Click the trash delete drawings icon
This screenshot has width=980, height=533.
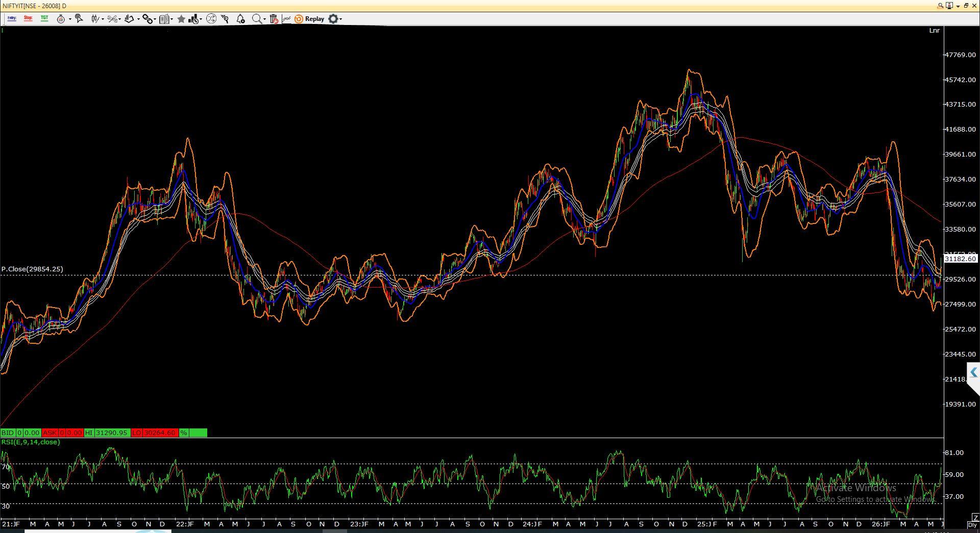[274, 19]
